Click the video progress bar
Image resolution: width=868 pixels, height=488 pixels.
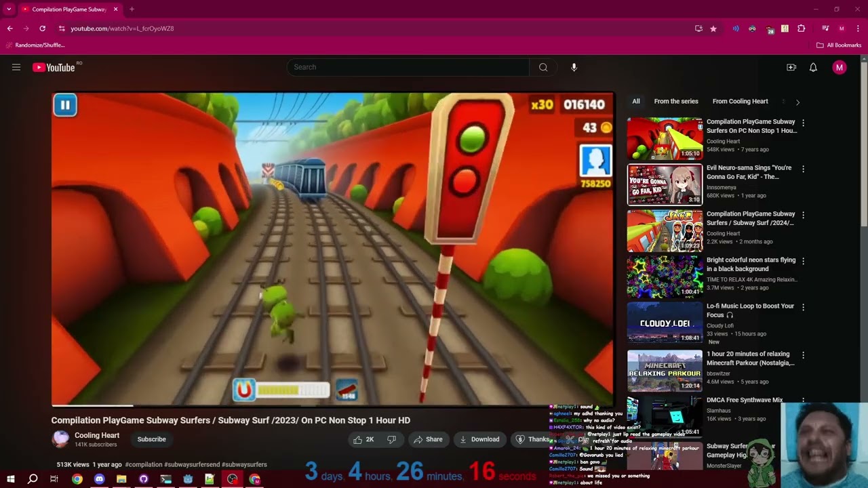pyautogui.click(x=333, y=405)
